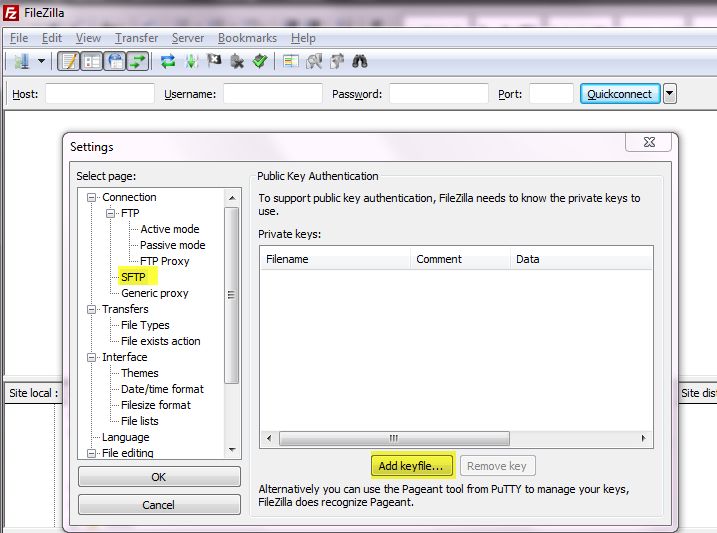Select the SFTP settings page
Image resolution: width=717 pixels, height=533 pixels.
tap(133, 277)
